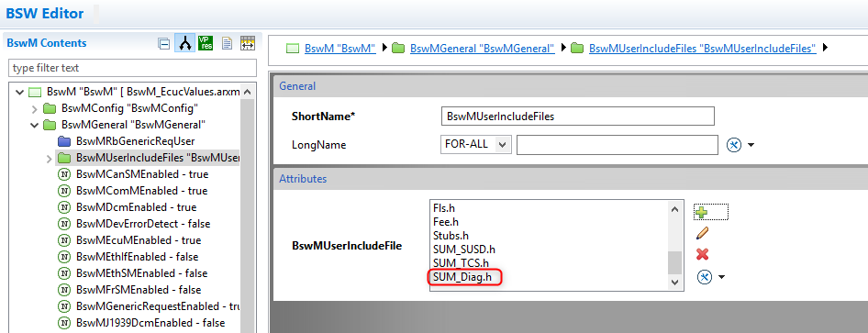Click the green plus Add include file icon

point(701,212)
